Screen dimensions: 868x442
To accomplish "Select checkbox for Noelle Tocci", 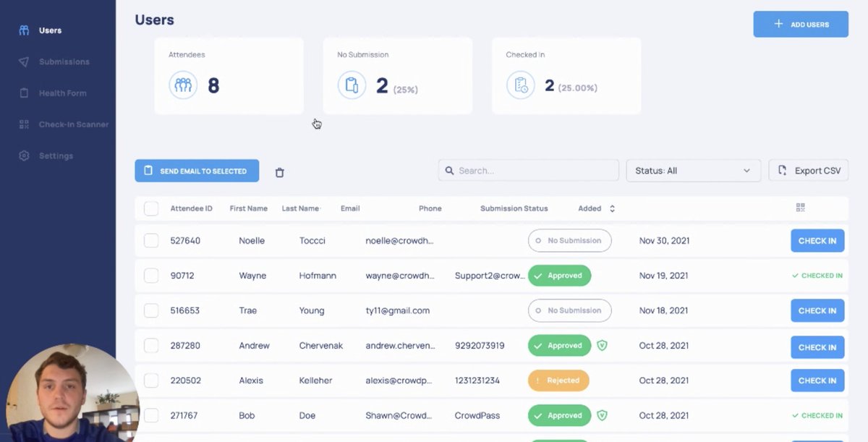I will pyautogui.click(x=151, y=240).
